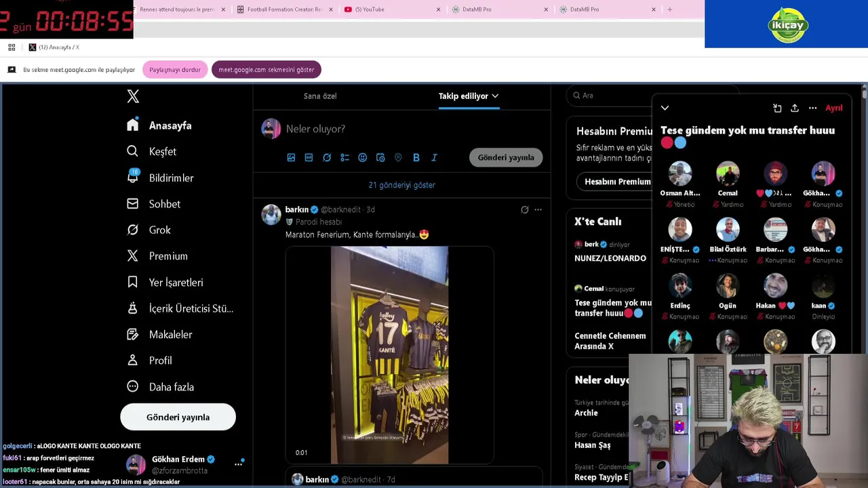Viewport: 868px width, 488px height.
Task: Click the Hesabını Premium subscribe button
Action: (614, 182)
